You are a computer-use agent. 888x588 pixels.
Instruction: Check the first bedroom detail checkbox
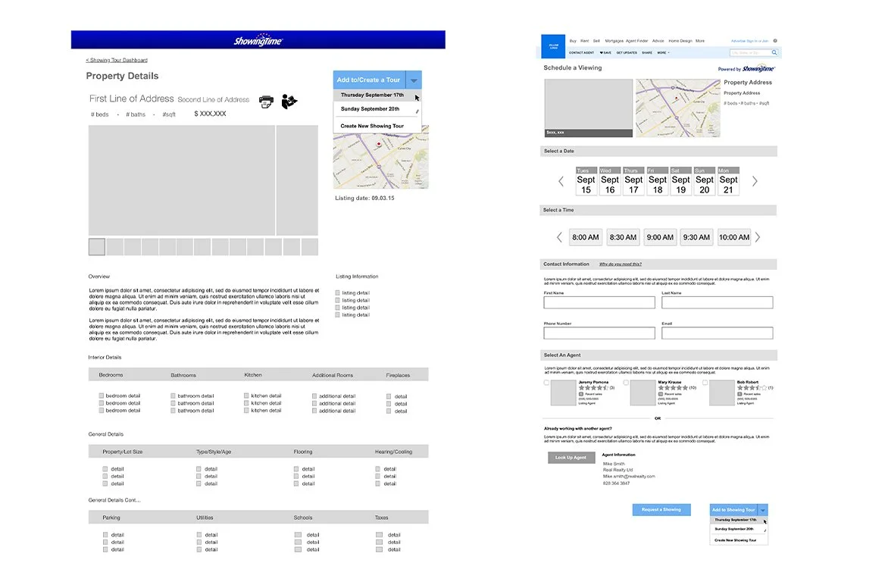point(102,396)
